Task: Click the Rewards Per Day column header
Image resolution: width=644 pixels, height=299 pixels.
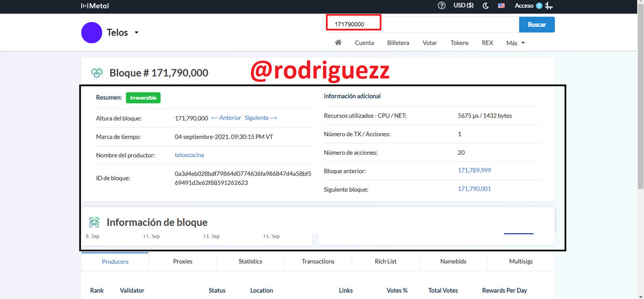Action: coord(505,290)
